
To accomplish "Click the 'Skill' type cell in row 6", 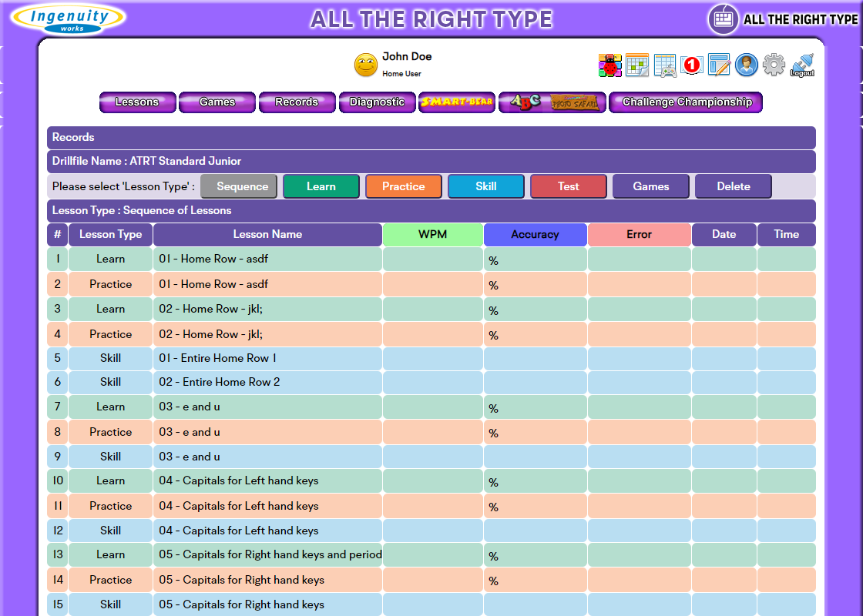I will 111,382.
